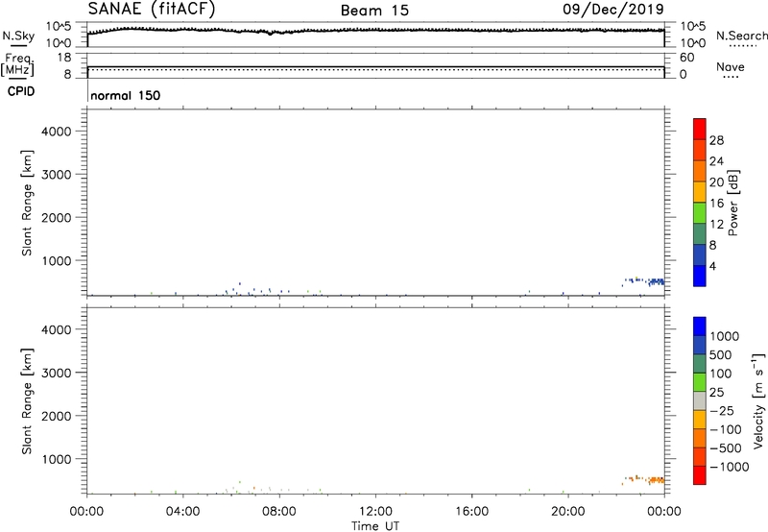Viewport: 768px width, 532px height.
Task: Click the 60 Nave axis tick label
Action: pyautogui.click(x=687, y=58)
